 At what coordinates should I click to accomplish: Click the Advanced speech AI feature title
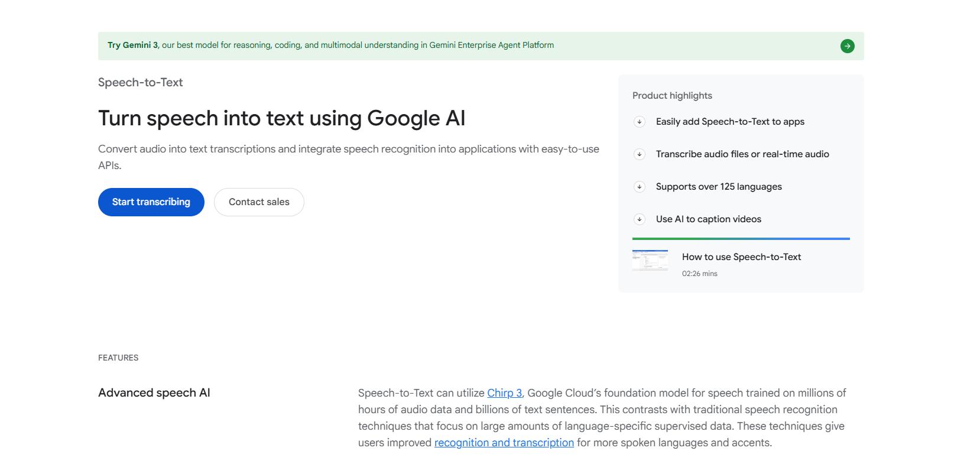coord(154,393)
